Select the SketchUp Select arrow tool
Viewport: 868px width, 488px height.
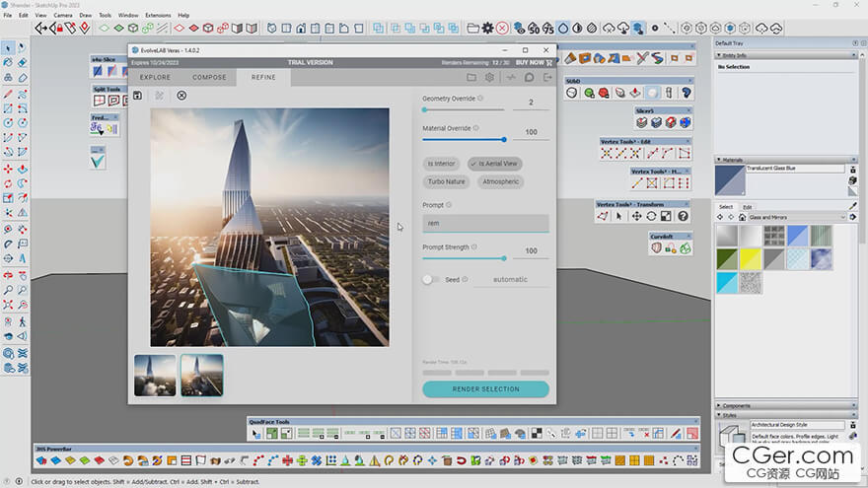pos(8,48)
